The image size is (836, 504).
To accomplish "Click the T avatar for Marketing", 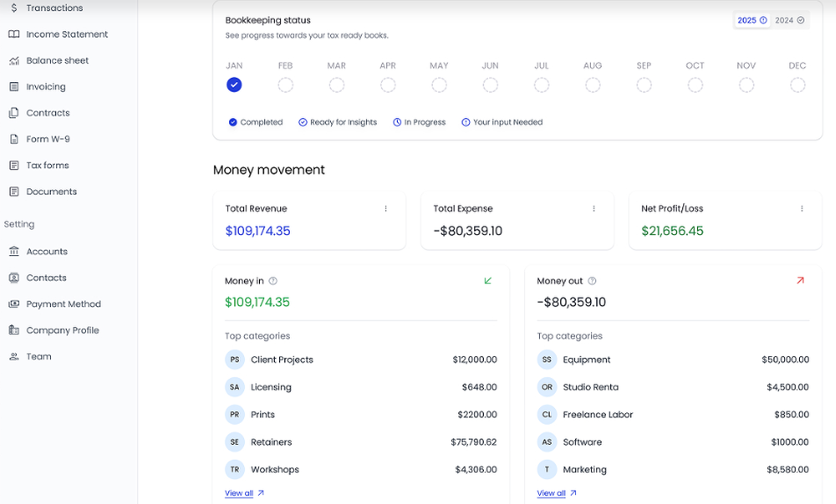I will pos(547,470).
